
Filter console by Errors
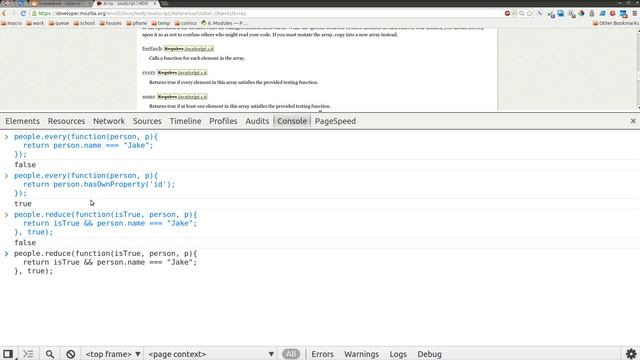pos(322,354)
